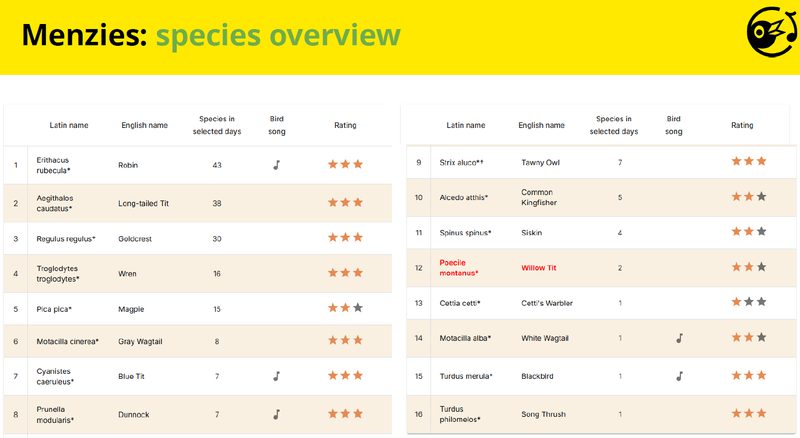Click Bird song header in right table
800x438 pixels.
(x=673, y=125)
